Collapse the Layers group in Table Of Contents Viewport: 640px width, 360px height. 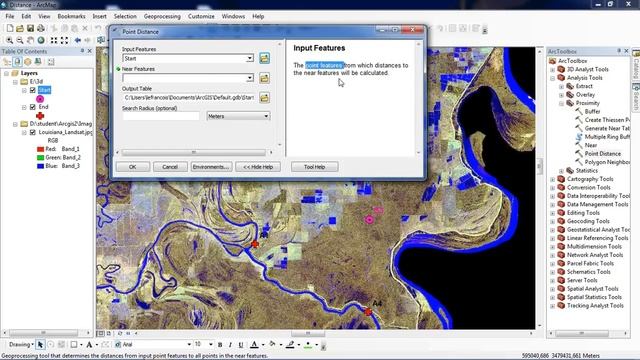[x=6, y=73]
